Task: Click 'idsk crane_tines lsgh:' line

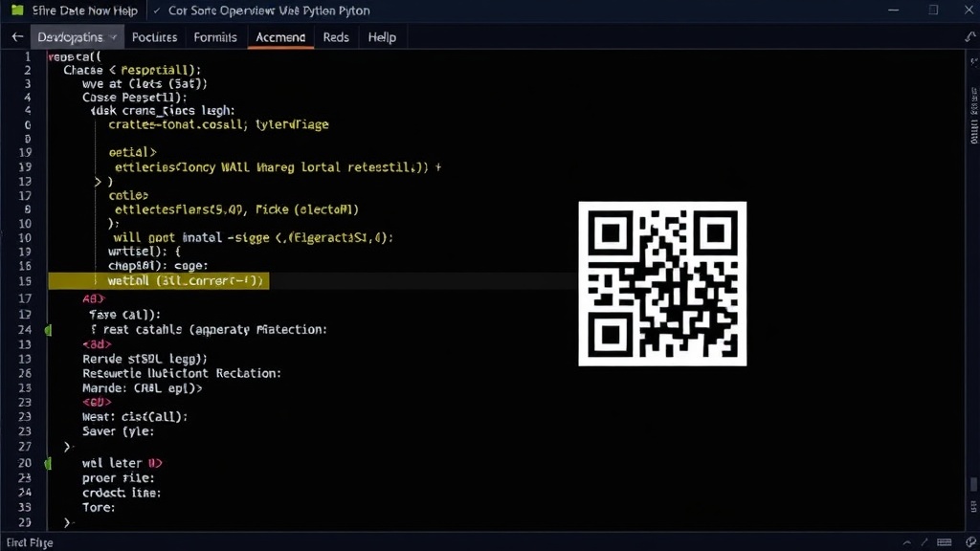Action: (163, 111)
